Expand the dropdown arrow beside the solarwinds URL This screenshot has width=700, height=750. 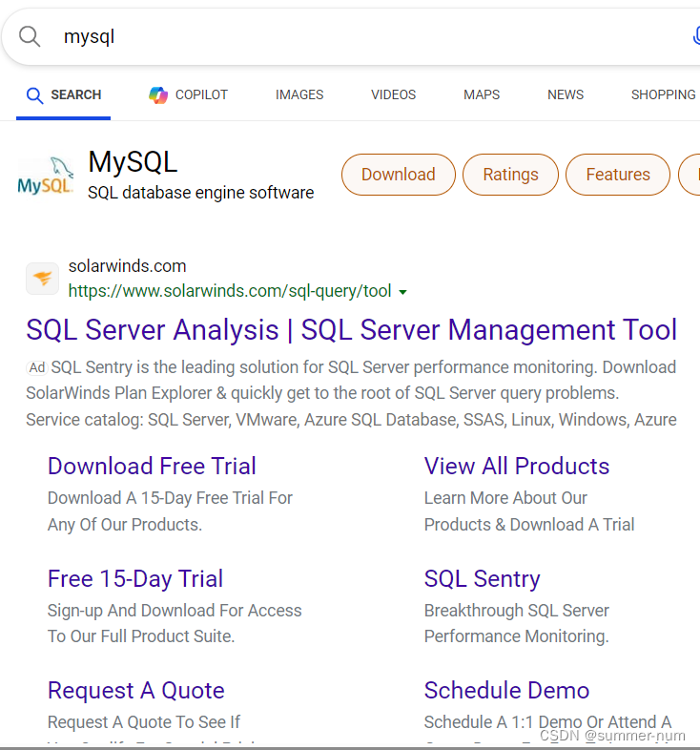pyautogui.click(x=403, y=292)
